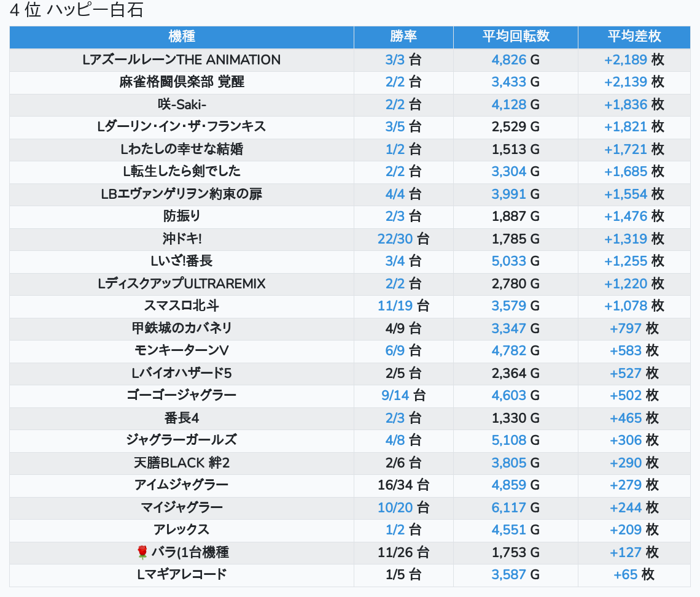Click the +2,189 枚 average difference value
Image resolution: width=700 pixels, height=597 pixels.
[634, 60]
